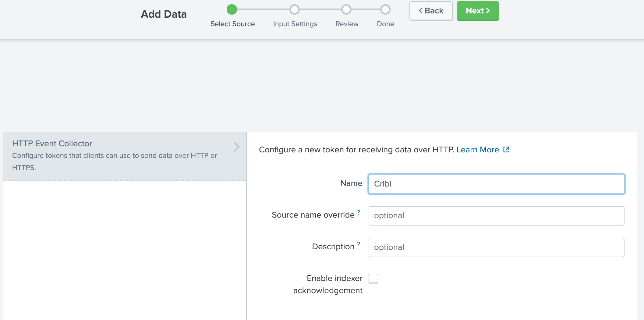
Task: Select the HTTP Event Collector source title
Action: click(52, 144)
